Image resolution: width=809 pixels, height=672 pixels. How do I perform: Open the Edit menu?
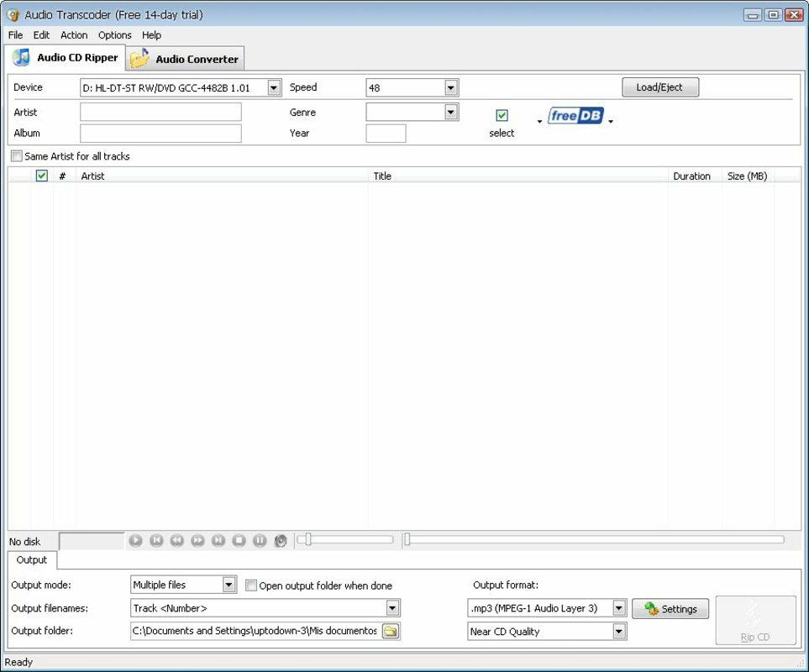pos(41,35)
